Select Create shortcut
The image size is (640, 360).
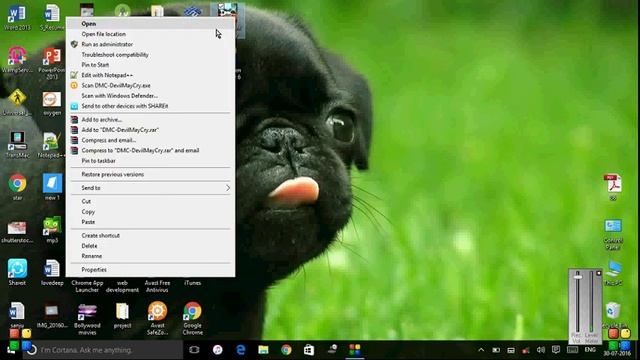[150, 236]
